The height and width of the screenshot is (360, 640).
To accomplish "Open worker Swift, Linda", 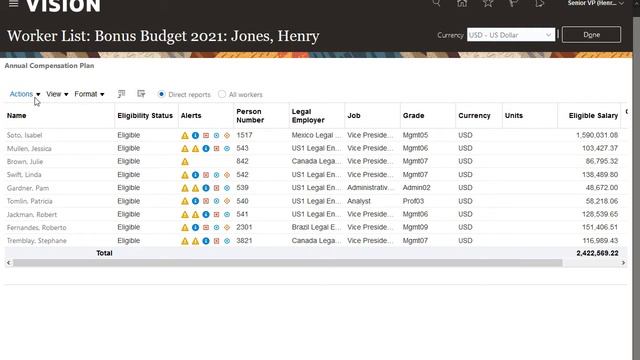I will (24, 175).
